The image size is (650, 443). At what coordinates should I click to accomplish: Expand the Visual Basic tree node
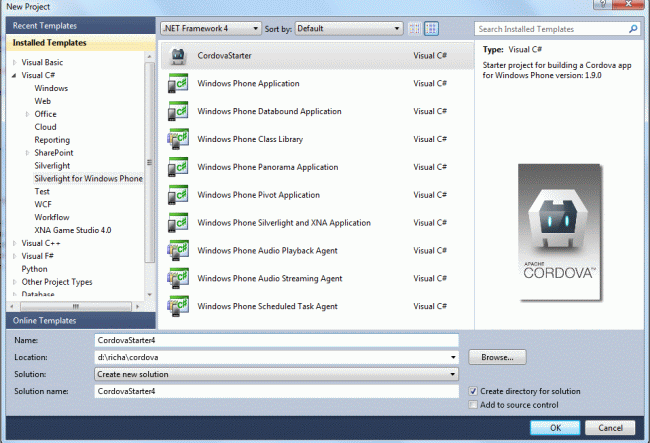(15, 62)
